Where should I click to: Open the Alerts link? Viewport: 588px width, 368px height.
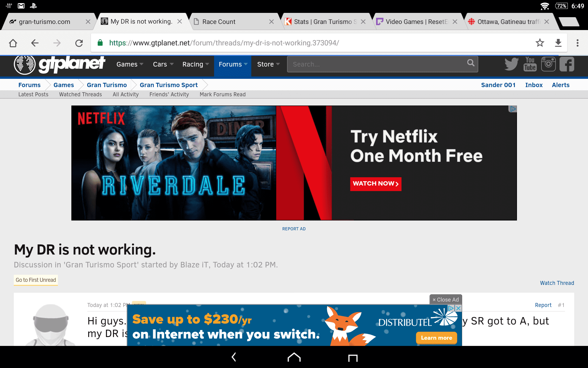pyautogui.click(x=561, y=85)
